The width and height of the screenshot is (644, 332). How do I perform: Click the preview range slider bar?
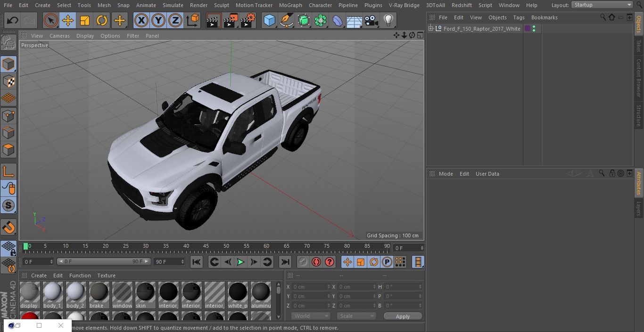(104, 261)
